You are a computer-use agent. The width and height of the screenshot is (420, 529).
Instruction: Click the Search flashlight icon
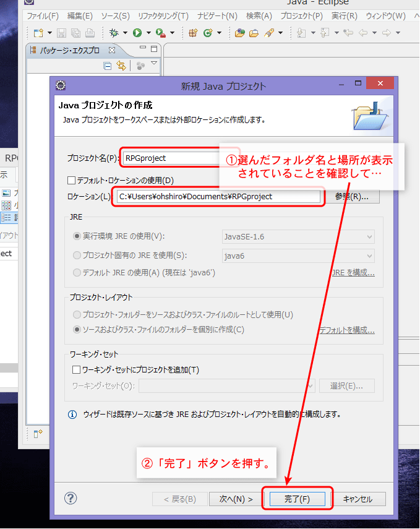tap(269, 33)
